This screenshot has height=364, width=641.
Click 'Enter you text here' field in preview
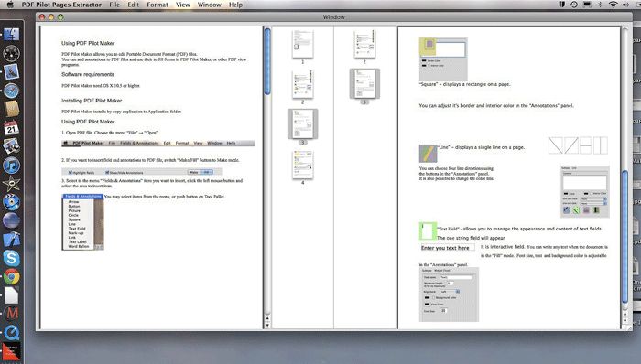pyautogui.click(x=448, y=248)
